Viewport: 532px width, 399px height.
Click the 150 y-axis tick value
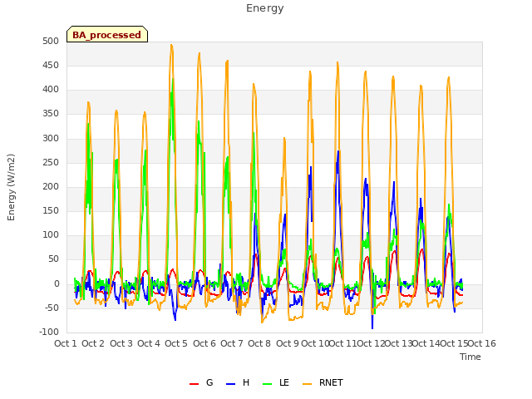(51, 210)
